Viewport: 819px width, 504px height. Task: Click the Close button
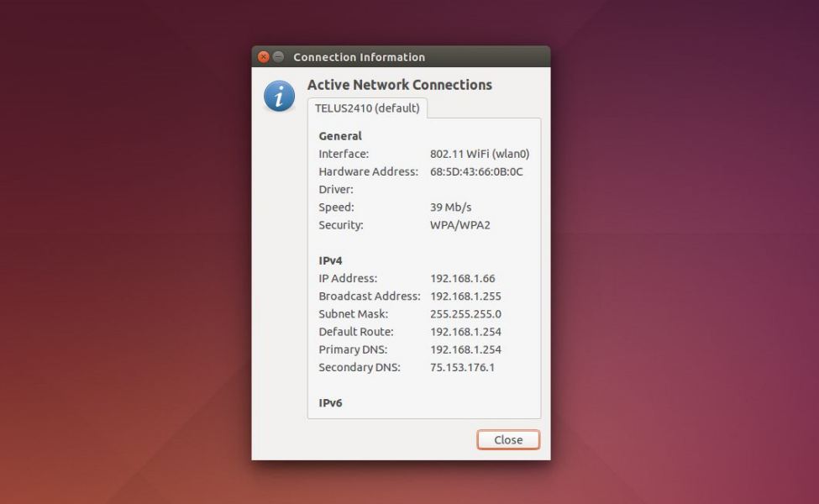[x=508, y=440]
